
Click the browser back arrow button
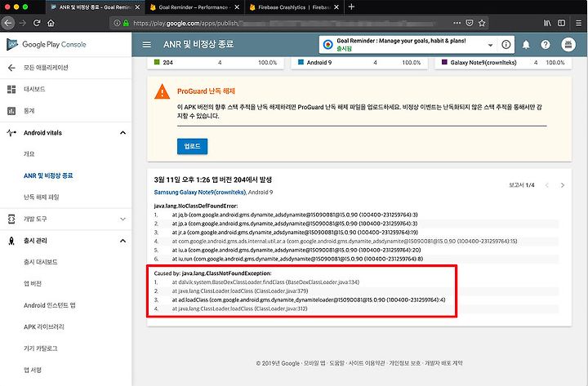pos(8,23)
